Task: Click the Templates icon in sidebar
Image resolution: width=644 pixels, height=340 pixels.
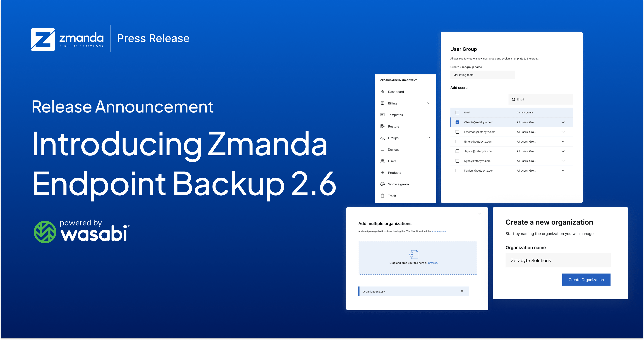Action: pyautogui.click(x=382, y=115)
